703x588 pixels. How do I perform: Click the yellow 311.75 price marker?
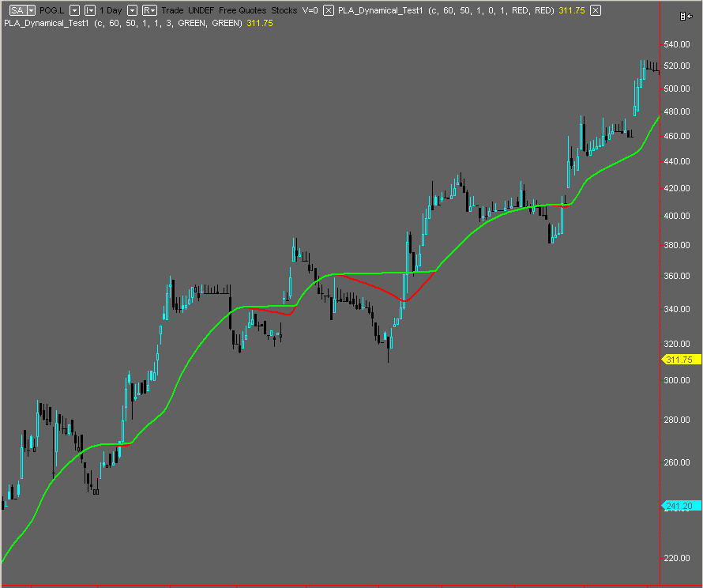[x=679, y=360]
